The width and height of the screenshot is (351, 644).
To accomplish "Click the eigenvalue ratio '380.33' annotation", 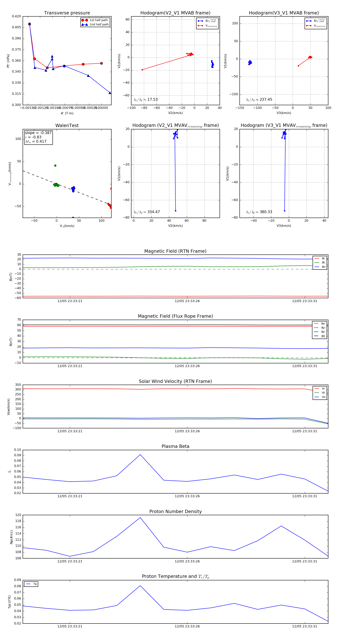I will click(x=259, y=212).
